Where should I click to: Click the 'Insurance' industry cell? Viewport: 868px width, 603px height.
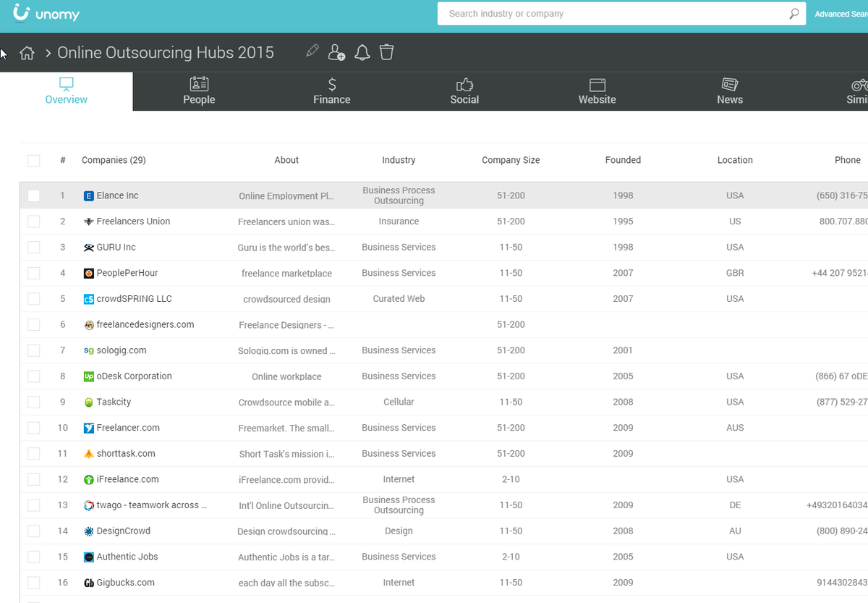click(x=399, y=222)
